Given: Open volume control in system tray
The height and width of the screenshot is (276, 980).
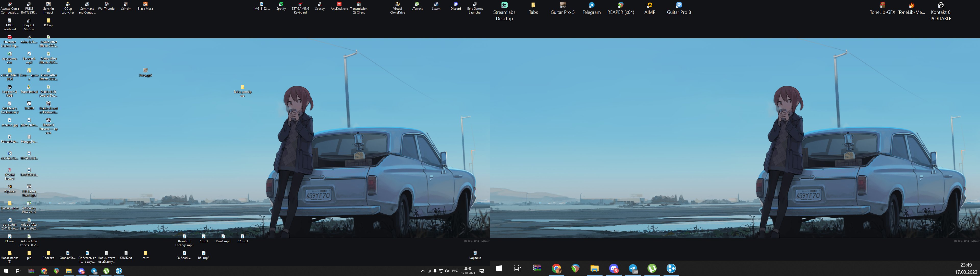Looking at the screenshot, I should [447, 271].
